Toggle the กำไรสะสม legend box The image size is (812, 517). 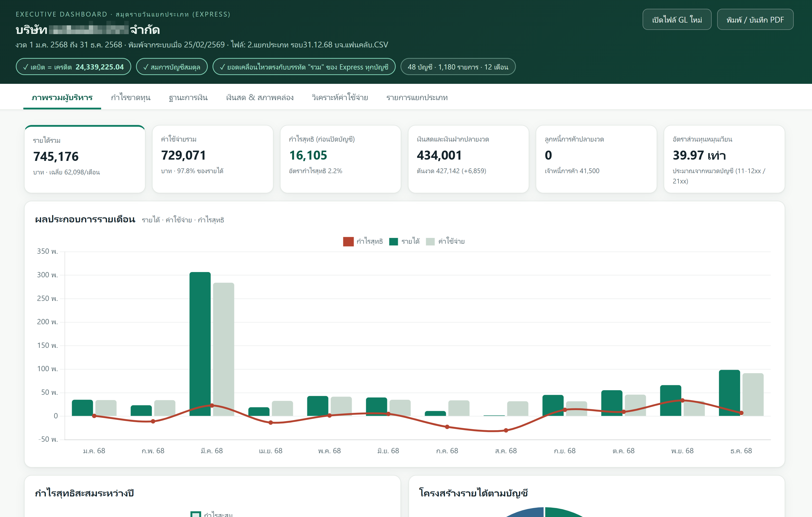click(195, 514)
